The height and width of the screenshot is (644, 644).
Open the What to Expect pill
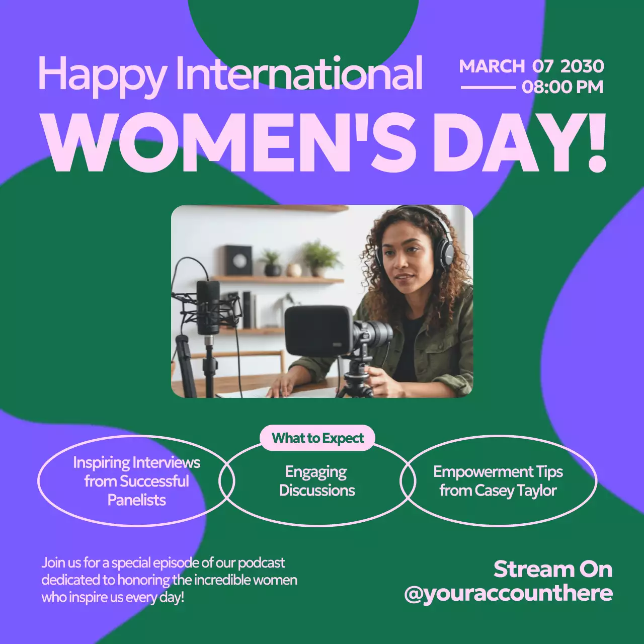pyautogui.click(x=317, y=438)
